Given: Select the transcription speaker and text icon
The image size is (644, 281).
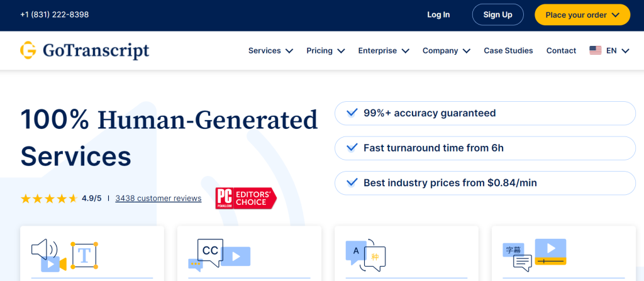Looking at the screenshot, I should pos(64,255).
